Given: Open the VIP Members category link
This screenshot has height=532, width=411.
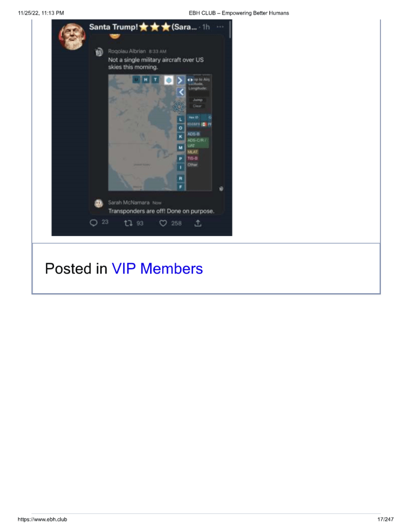Looking at the screenshot, I should [157, 269].
